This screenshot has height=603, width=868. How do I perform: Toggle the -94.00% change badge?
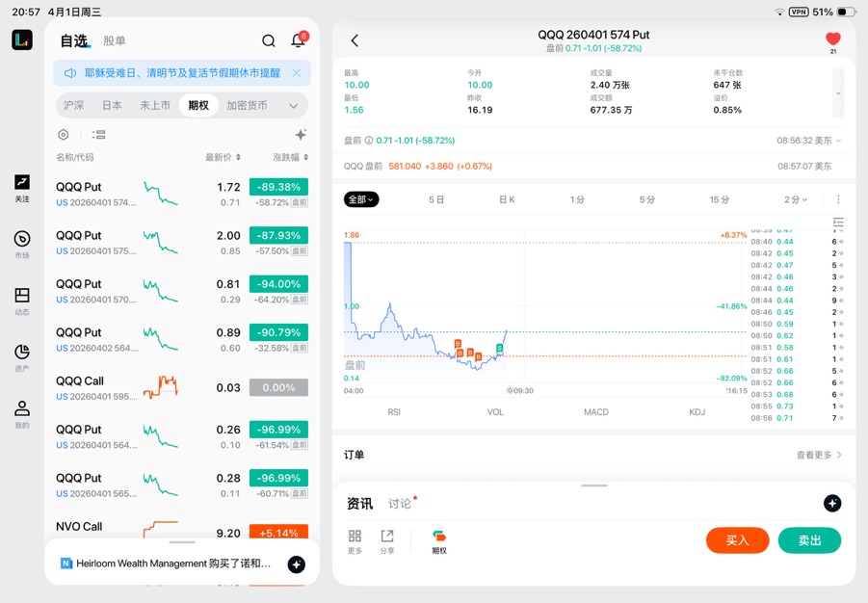(278, 284)
